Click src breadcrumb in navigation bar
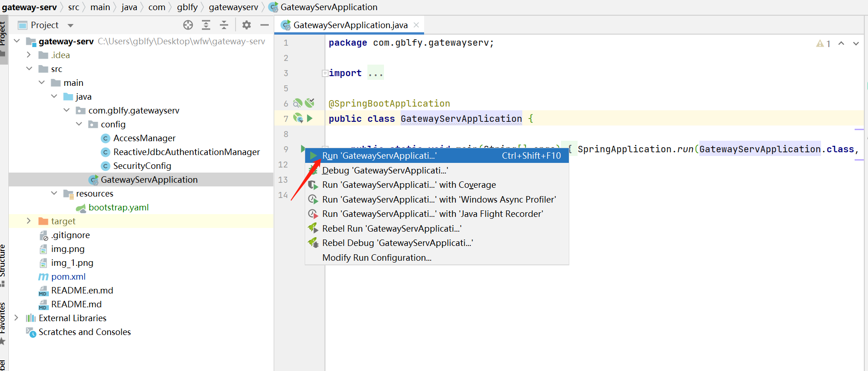Screen dimensions: 868x371 [74, 7]
